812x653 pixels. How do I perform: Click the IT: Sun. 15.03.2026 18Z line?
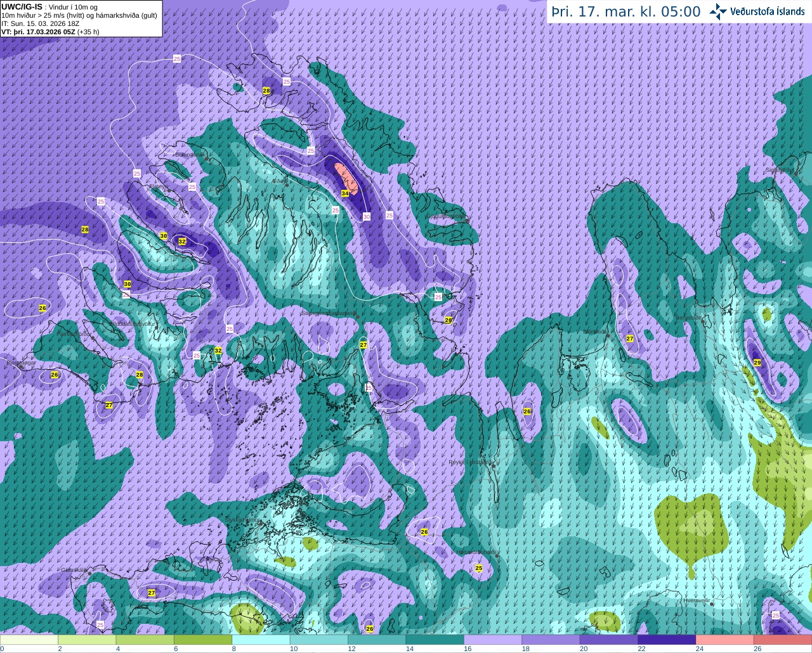[x=40, y=23]
